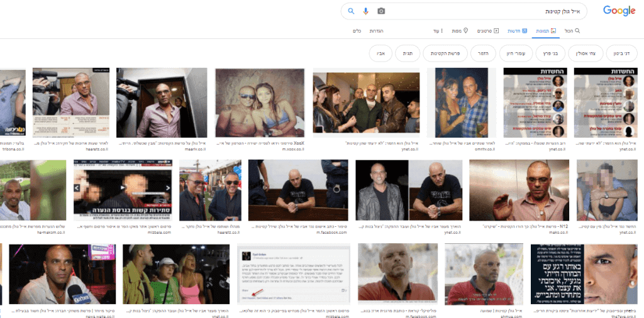The image size is (644, 318).
Task: Filter by the צחי אסולין chip
Action: (586, 53)
